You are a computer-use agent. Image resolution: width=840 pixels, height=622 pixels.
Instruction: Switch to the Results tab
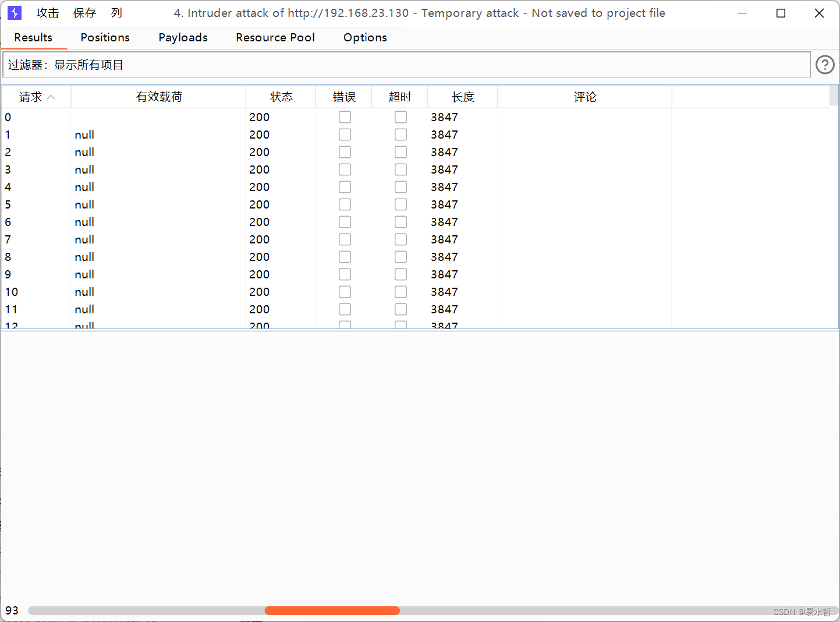(33, 37)
